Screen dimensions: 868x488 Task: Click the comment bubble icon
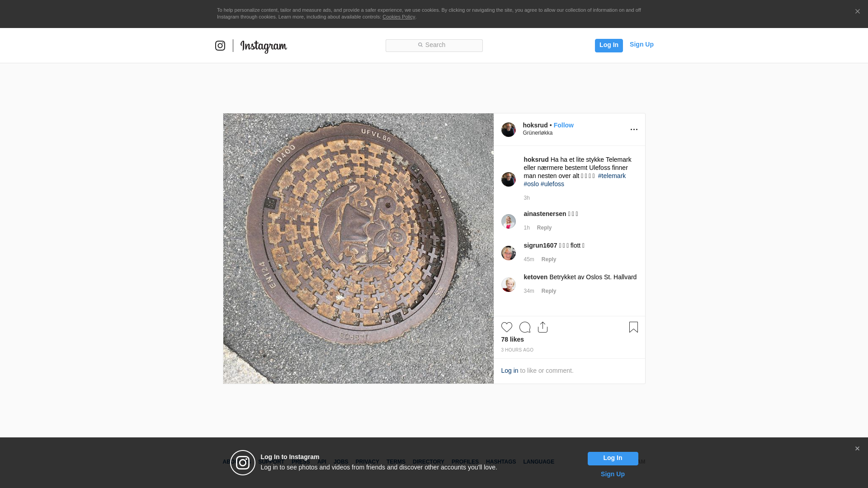pyautogui.click(x=525, y=327)
